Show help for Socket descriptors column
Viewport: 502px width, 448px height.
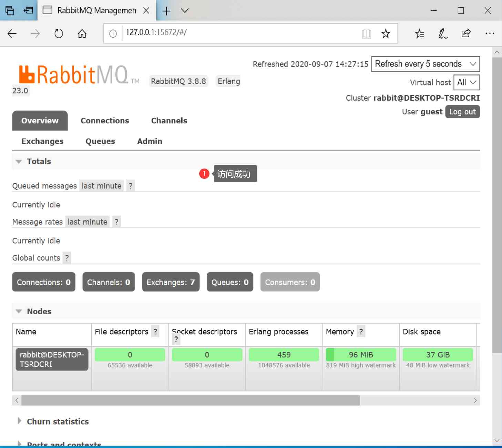tap(176, 339)
